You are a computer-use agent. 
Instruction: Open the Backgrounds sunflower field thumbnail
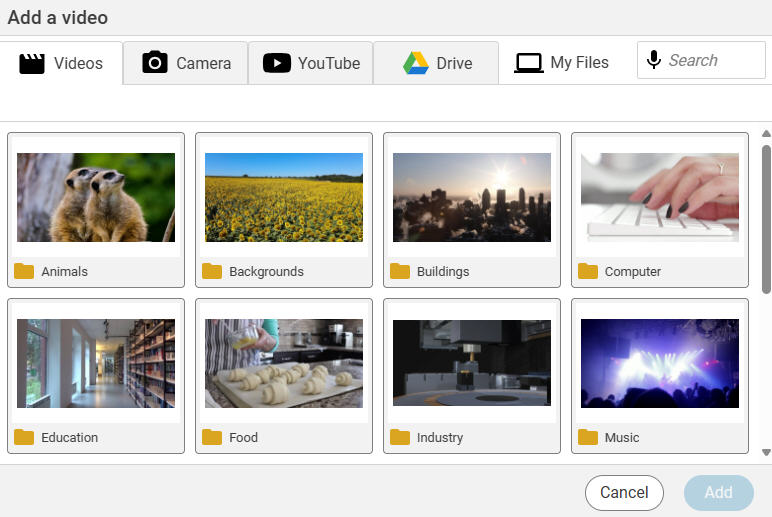(x=284, y=197)
